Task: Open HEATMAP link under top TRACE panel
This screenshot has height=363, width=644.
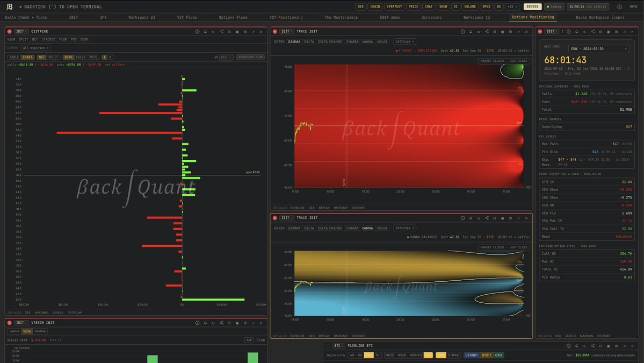Action: tap(341, 208)
